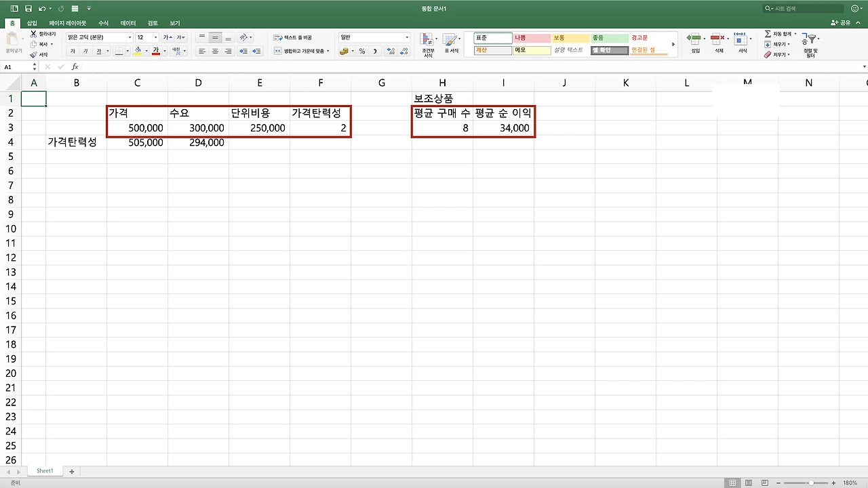Click the Save icon in quick access toolbar
Image resolution: width=868 pixels, height=488 pixels.
28,9
